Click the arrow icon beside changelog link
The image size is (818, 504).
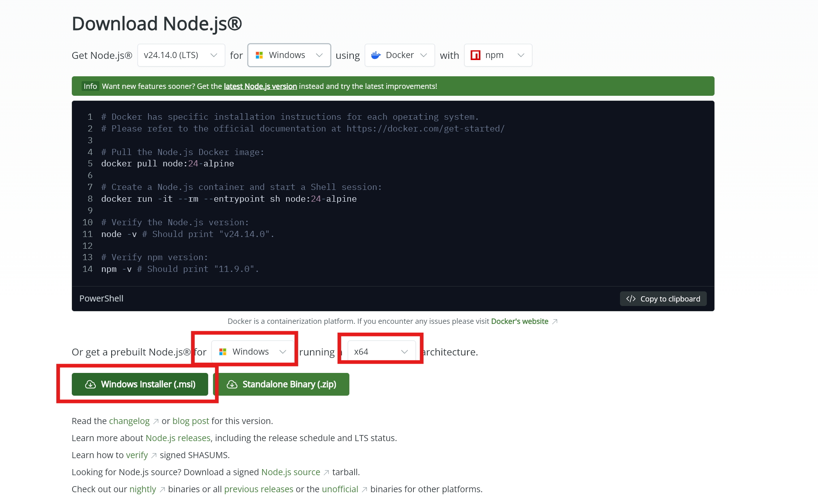pyautogui.click(x=156, y=421)
